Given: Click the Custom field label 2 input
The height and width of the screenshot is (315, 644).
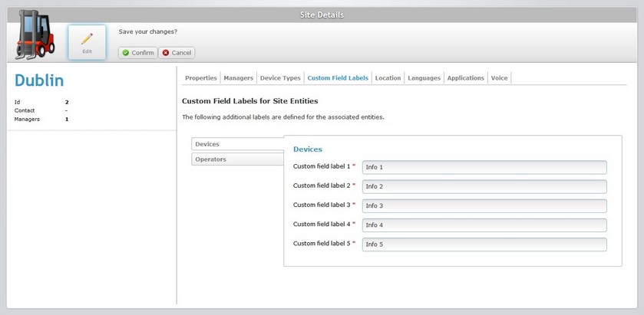Looking at the screenshot, I should click(484, 186).
